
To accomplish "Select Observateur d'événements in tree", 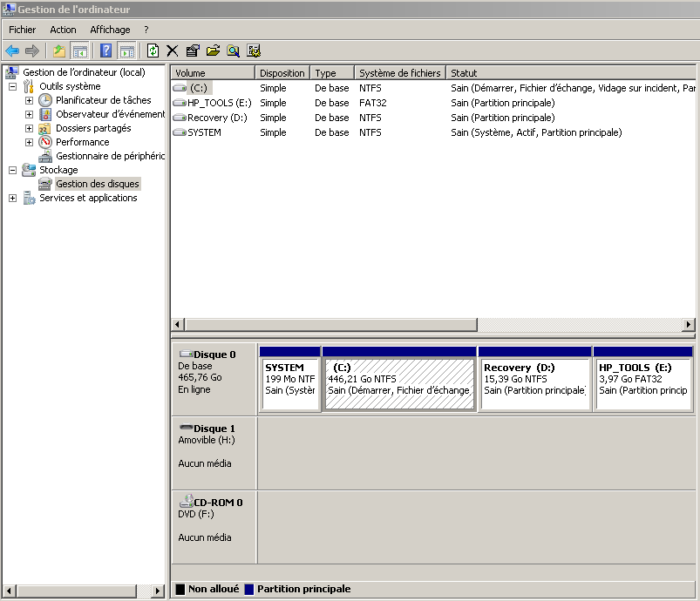I will pyautogui.click(x=110, y=114).
